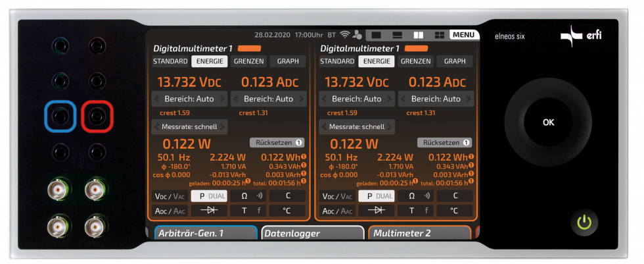
Task: Switch to GRAPH tab in left panel
Action: 288,61
